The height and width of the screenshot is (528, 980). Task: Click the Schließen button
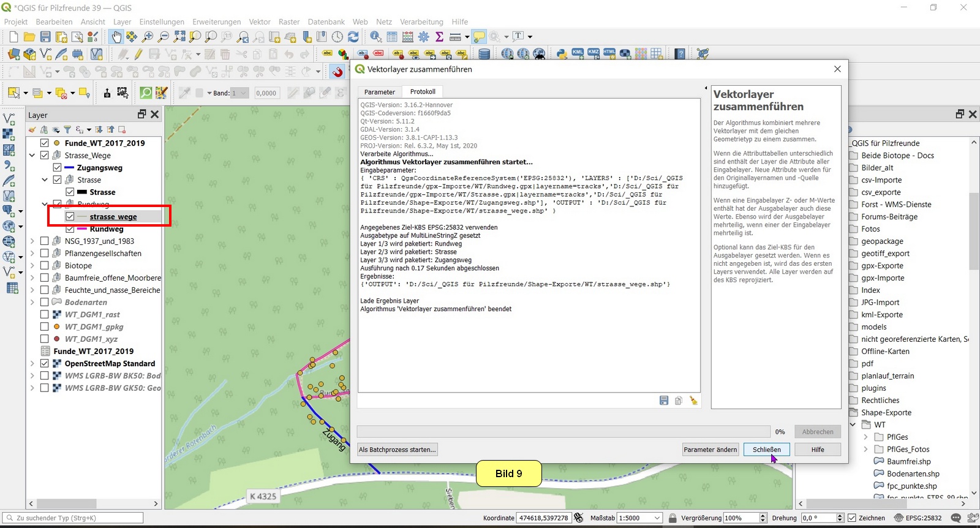766,450
